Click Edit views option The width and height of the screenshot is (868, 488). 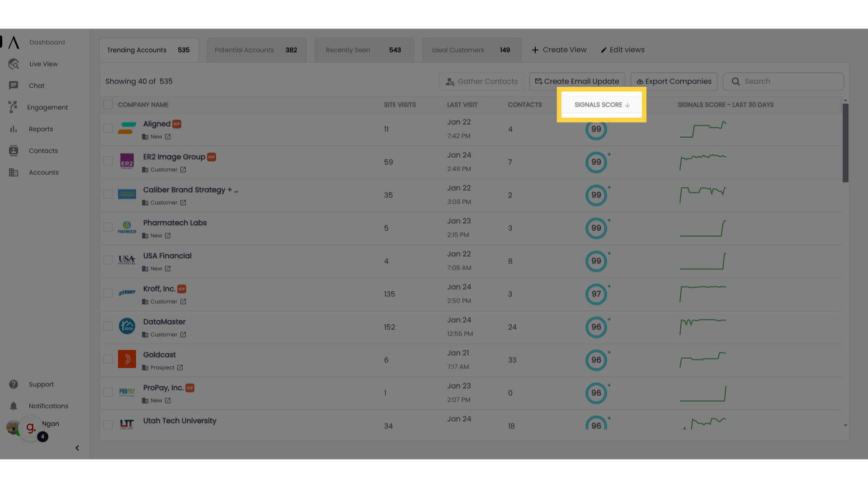(x=623, y=49)
